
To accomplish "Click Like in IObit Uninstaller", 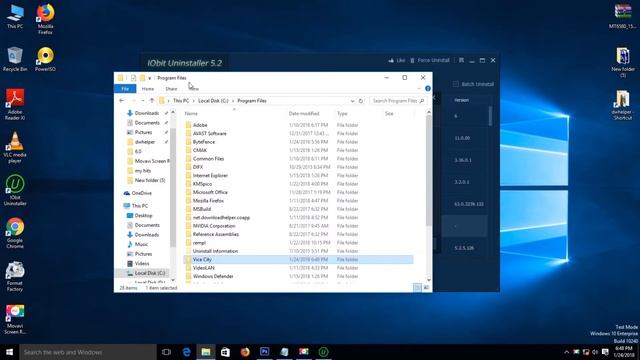I will click(x=397, y=60).
